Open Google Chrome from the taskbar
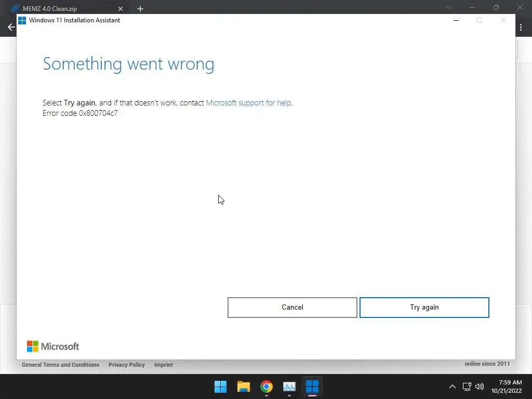Viewport: 532px width, 399px height. point(267,387)
